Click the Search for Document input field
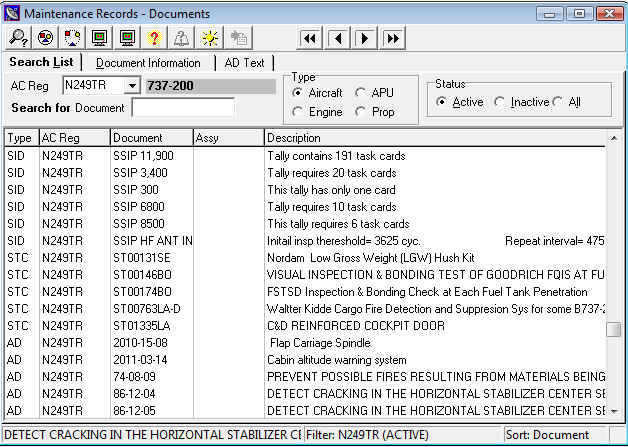 183,108
